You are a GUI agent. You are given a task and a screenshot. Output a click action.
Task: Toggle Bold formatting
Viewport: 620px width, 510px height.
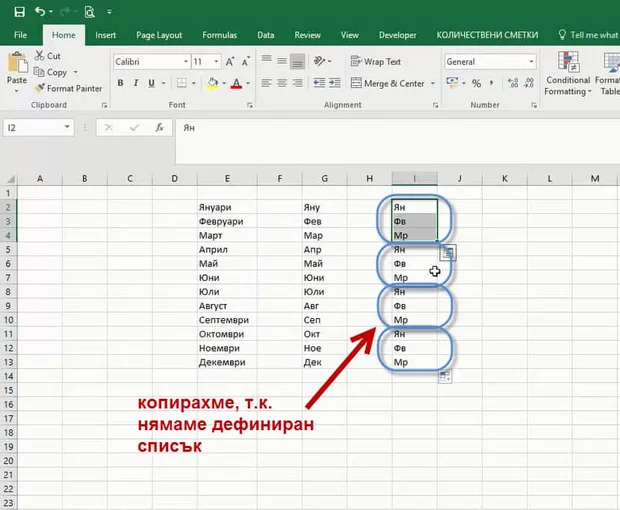pyautogui.click(x=121, y=83)
